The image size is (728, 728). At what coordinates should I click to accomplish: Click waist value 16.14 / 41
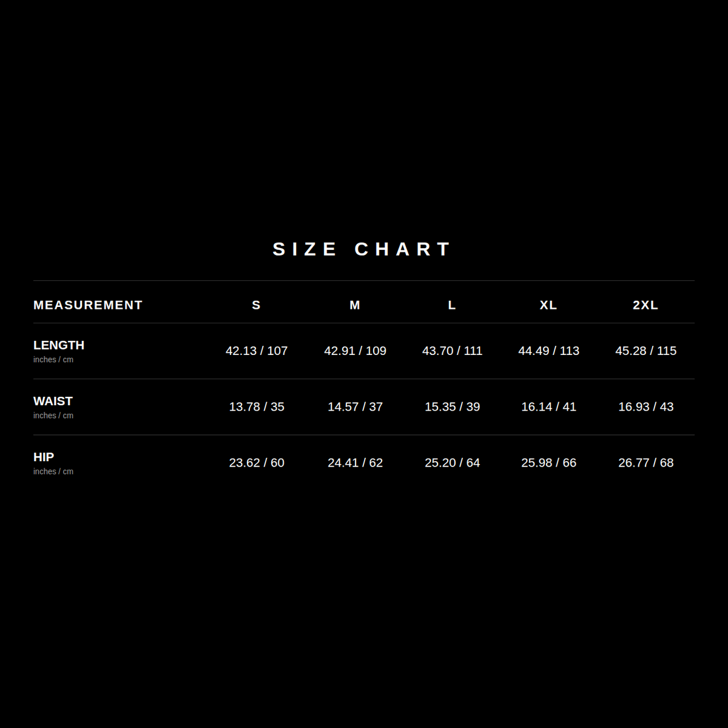pos(548,406)
